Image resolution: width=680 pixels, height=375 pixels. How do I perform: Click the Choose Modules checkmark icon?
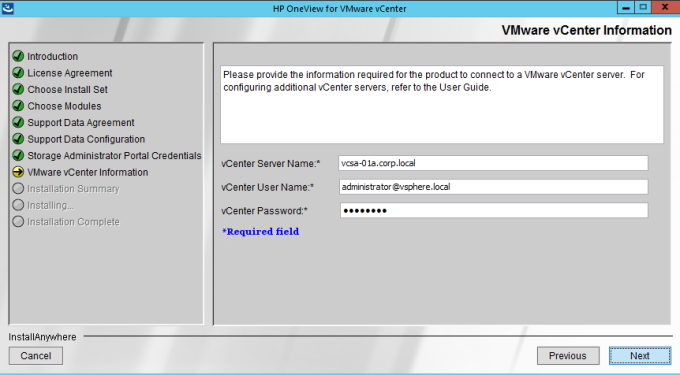[18, 105]
